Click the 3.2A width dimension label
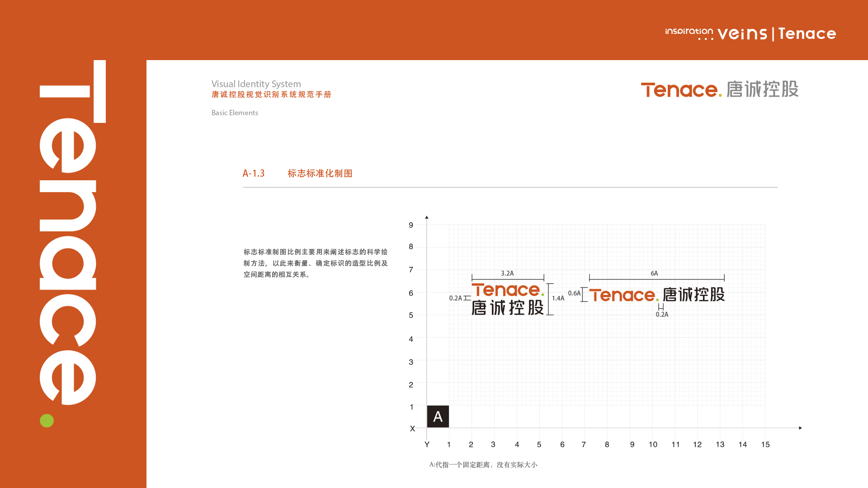Screen dimensions: 868x488 coord(507,273)
